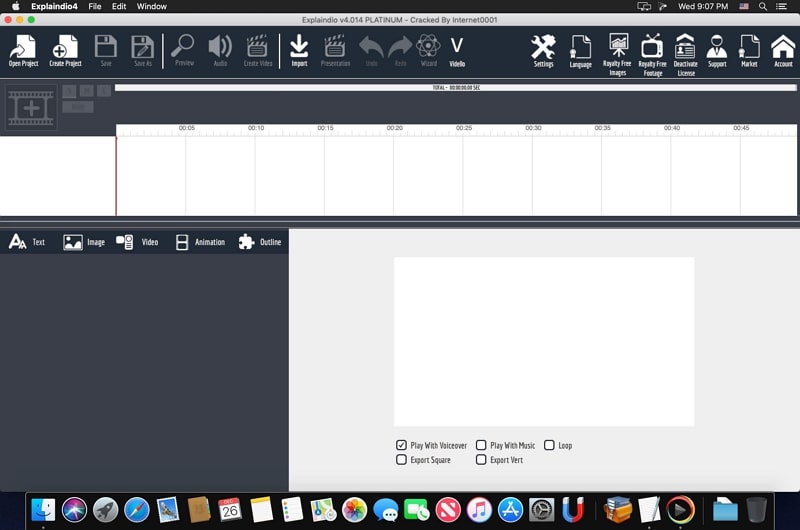This screenshot has height=530, width=800.
Task: Enable the Loop checkbox
Action: (549, 445)
